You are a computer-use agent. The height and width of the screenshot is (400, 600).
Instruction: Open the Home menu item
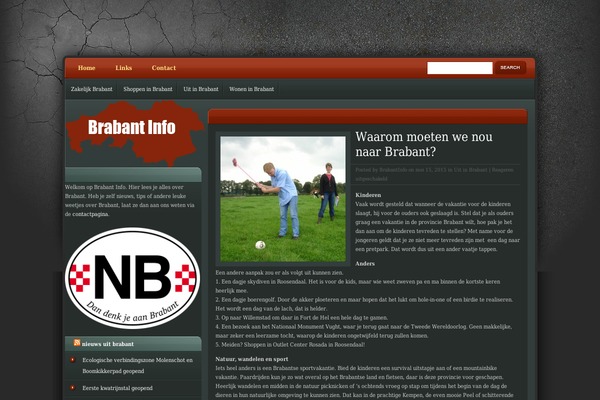86,68
